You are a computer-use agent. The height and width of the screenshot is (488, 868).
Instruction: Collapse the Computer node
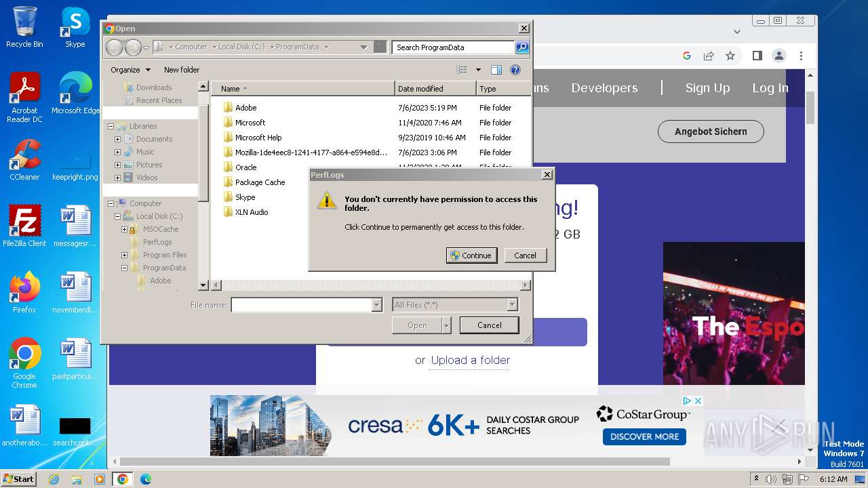[x=111, y=203]
